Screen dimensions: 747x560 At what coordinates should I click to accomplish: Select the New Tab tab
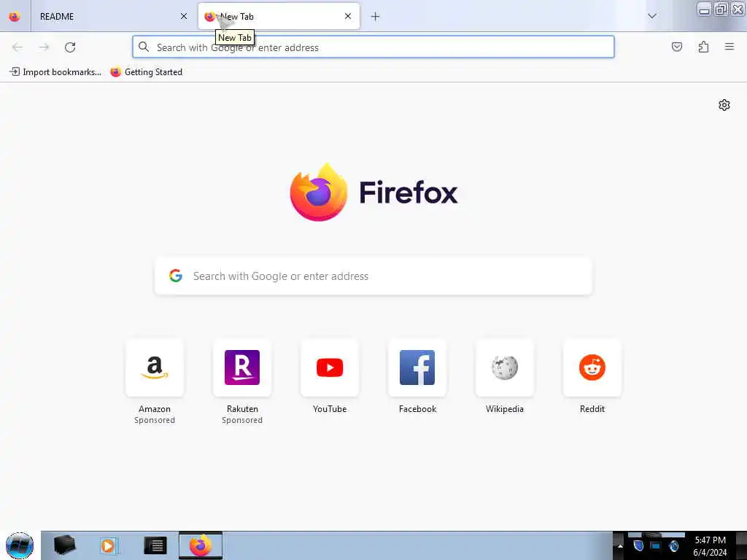point(279,17)
